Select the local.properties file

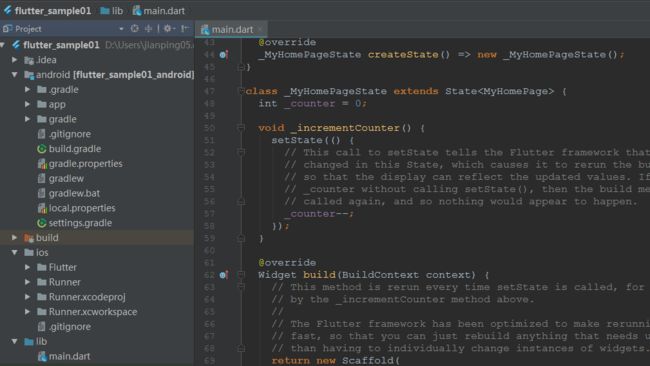tap(82, 208)
